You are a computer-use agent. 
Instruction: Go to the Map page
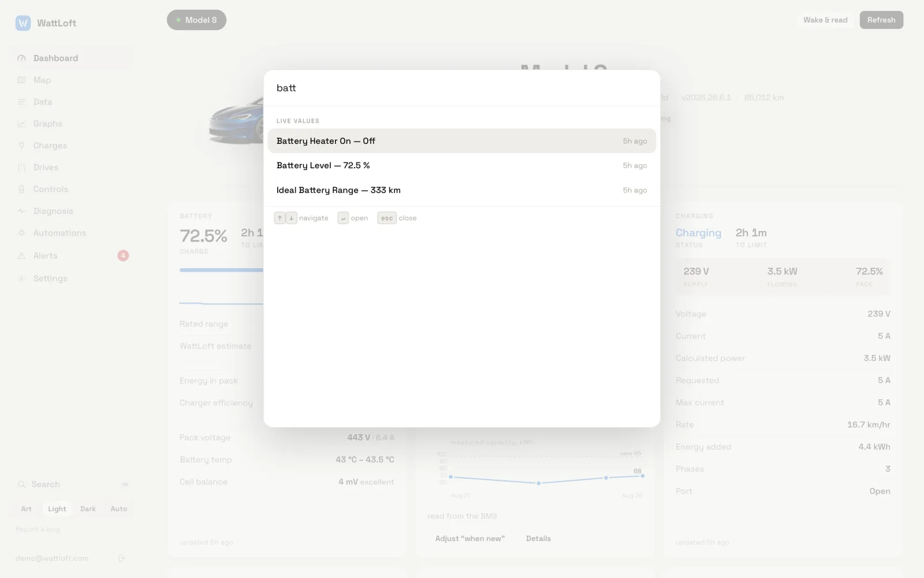(72, 80)
